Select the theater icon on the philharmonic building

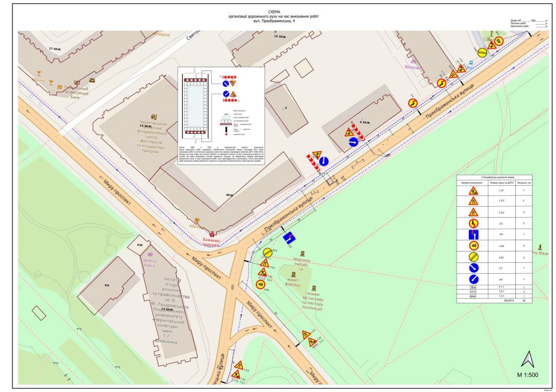point(153,116)
